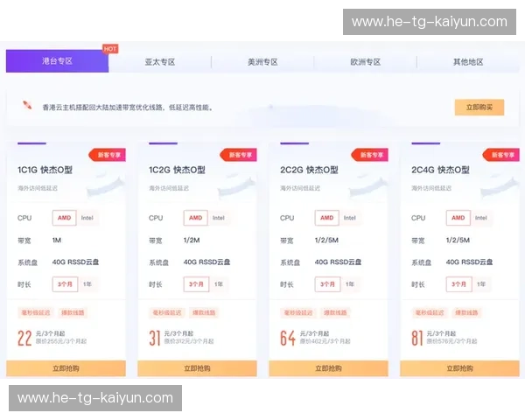Click 立即抢购 for the 2C2G plan
525x420 pixels.
[x=328, y=368]
